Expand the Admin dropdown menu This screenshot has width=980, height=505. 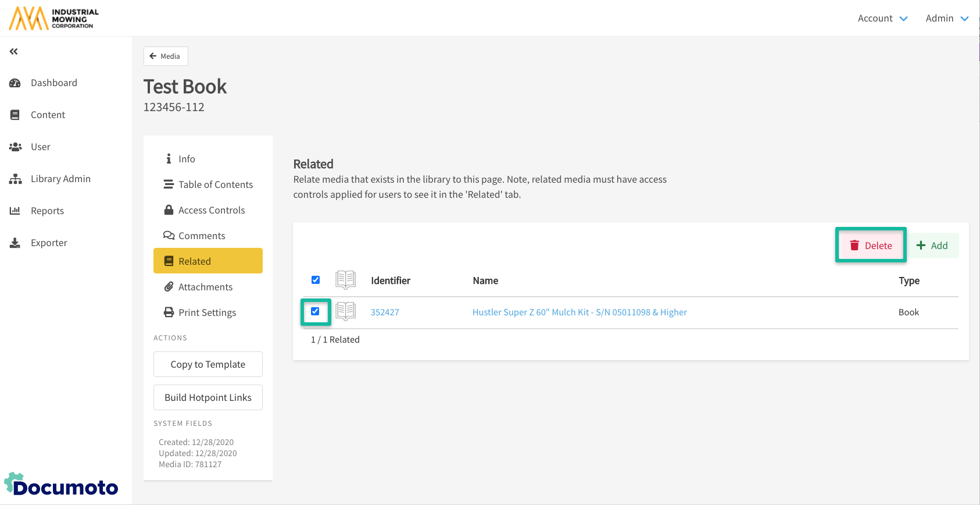947,19
